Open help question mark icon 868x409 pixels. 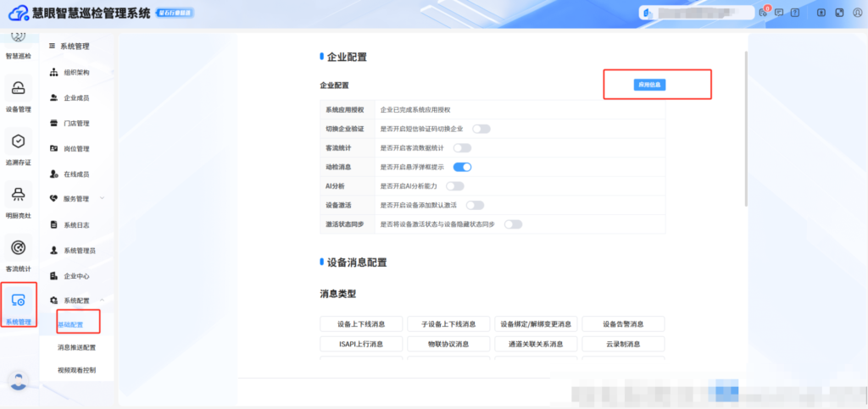(795, 13)
